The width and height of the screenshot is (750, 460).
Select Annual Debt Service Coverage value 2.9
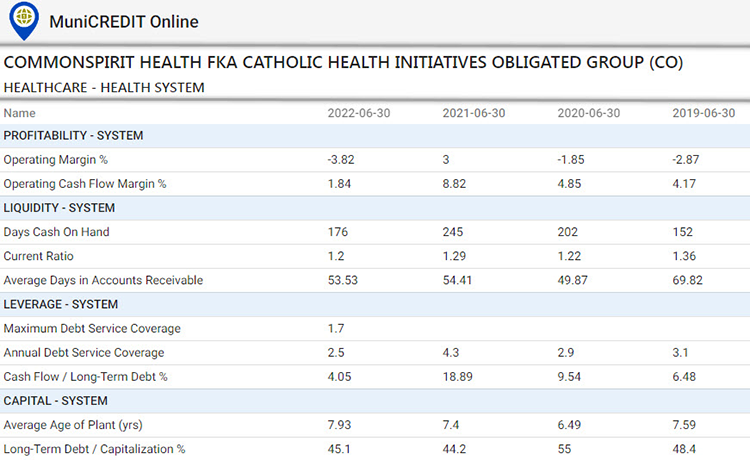pyautogui.click(x=566, y=353)
